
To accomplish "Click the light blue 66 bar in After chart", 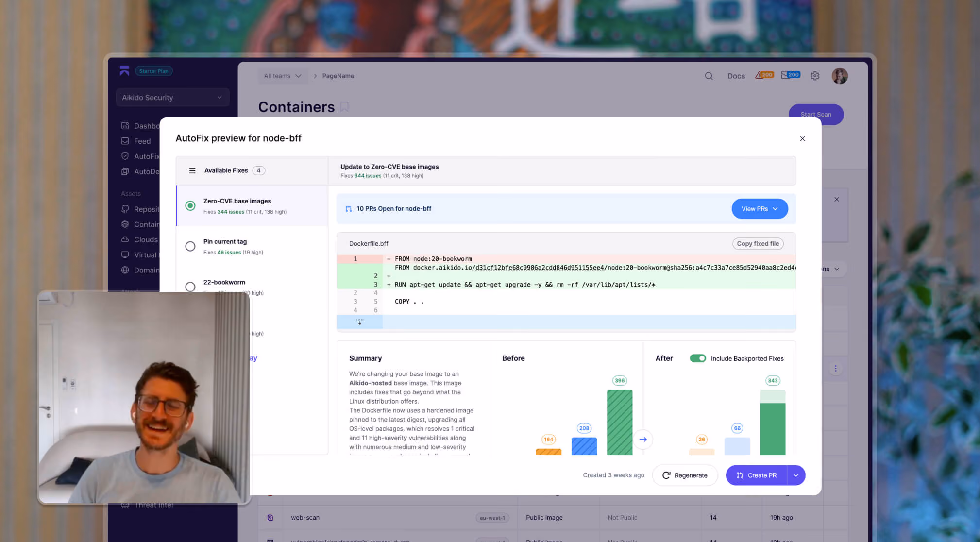I will pos(737,446).
